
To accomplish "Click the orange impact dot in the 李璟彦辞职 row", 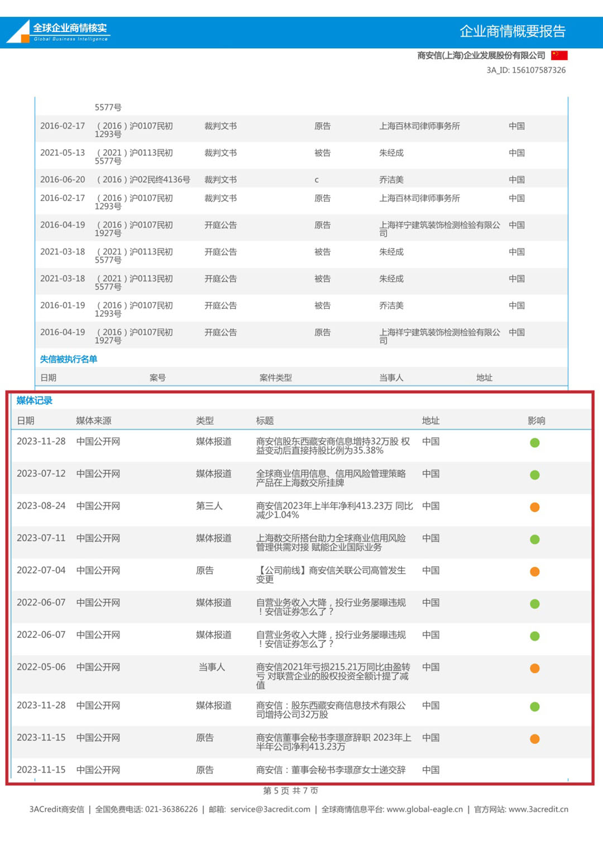I will click(535, 739).
